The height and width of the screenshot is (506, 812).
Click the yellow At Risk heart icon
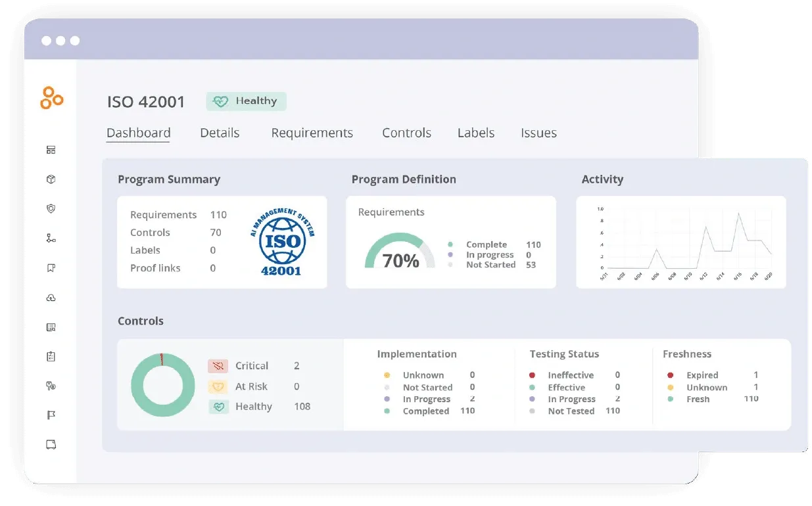coord(218,386)
